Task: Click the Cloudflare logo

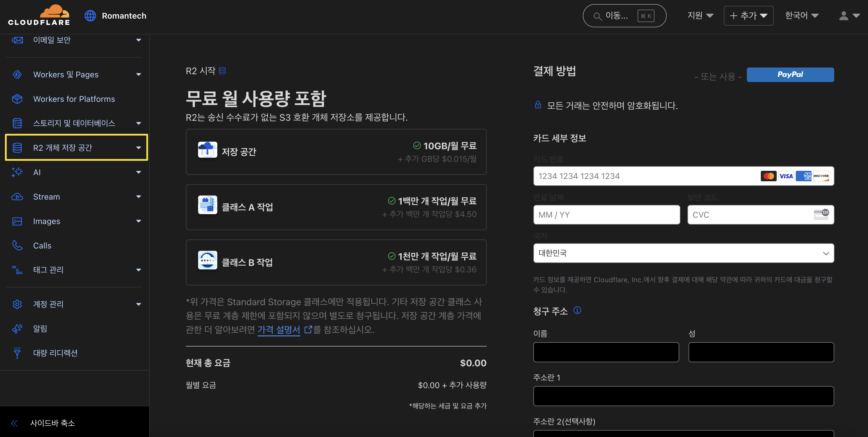Action: [x=39, y=15]
